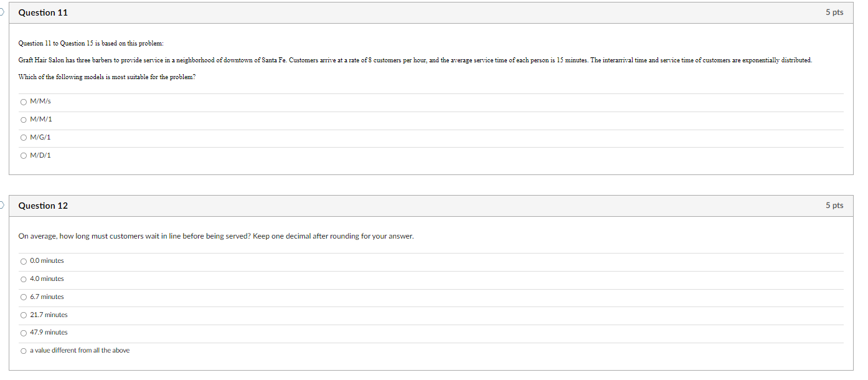This screenshot has height=380, width=868.
Task: Choose the 47.9 minutes answer
Action: point(24,333)
